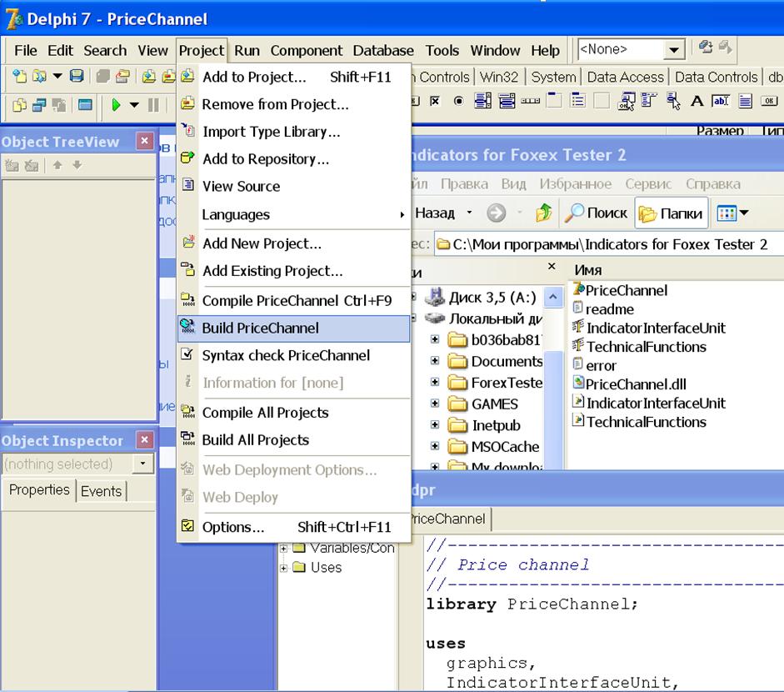Image resolution: width=784 pixels, height=692 pixels.
Task: Switch to the Events tab
Action: click(101, 491)
